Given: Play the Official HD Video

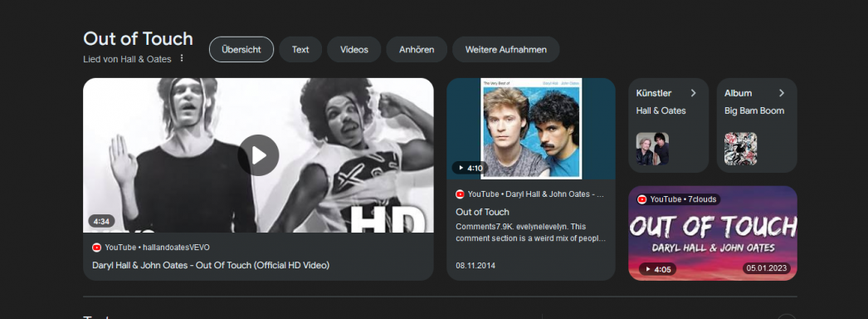Looking at the screenshot, I should click(258, 155).
